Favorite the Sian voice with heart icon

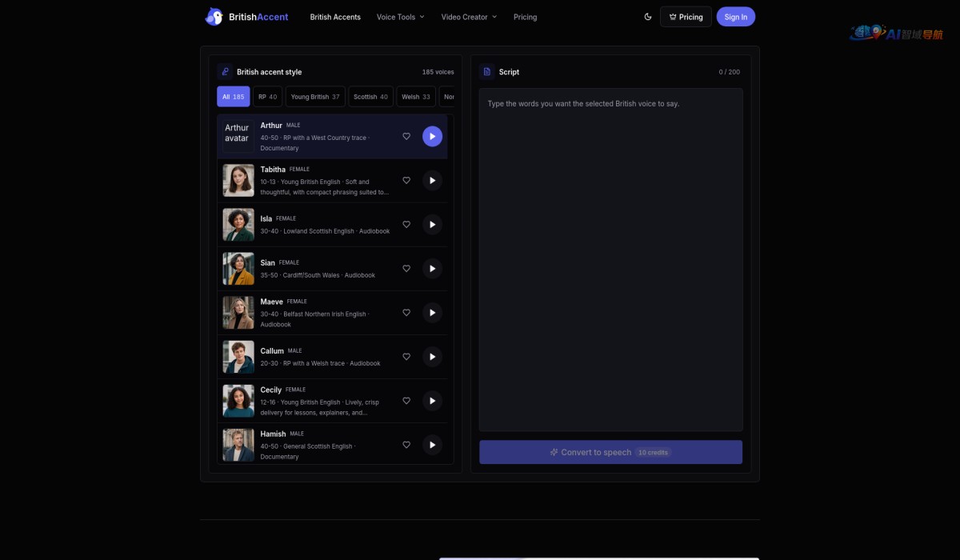(x=406, y=268)
